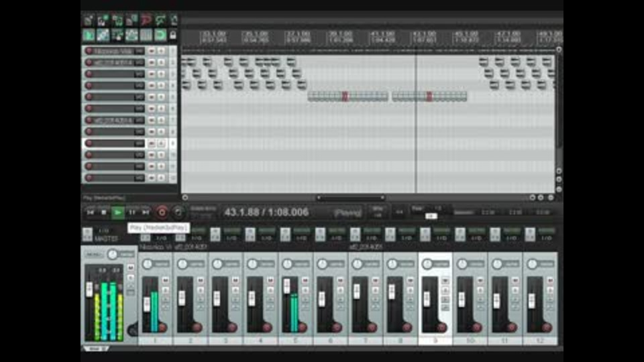Click the playrate slider in the transport
The image size is (644, 362).
pos(431,216)
